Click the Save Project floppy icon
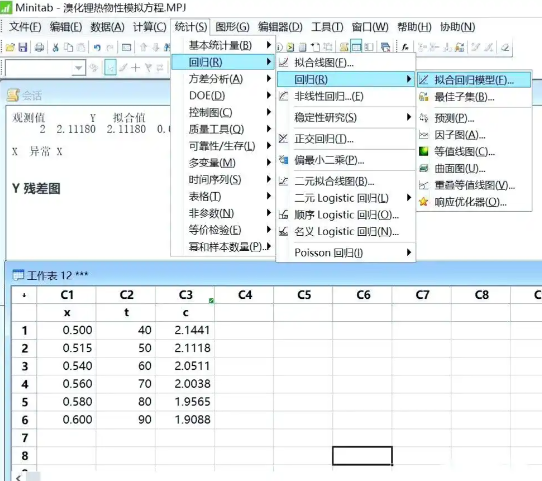 (23, 47)
